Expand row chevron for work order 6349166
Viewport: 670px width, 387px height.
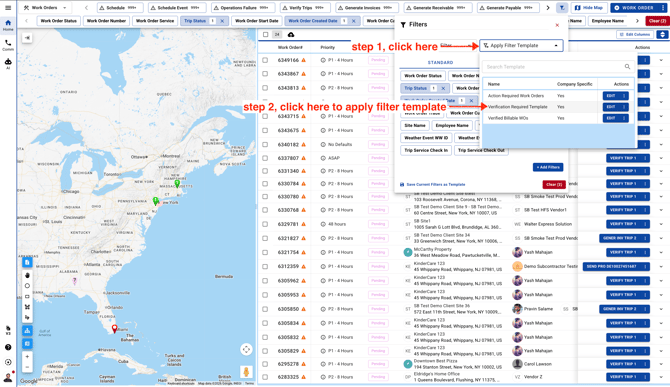(661, 60)
